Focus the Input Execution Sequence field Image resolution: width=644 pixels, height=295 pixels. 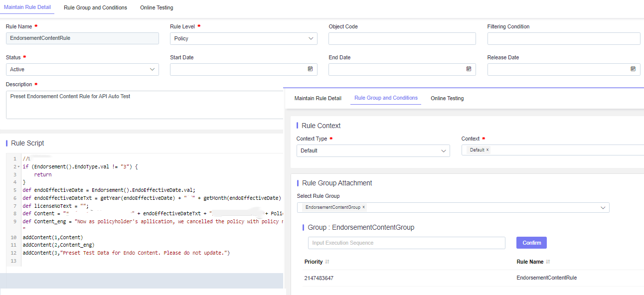tap(407, 243)
